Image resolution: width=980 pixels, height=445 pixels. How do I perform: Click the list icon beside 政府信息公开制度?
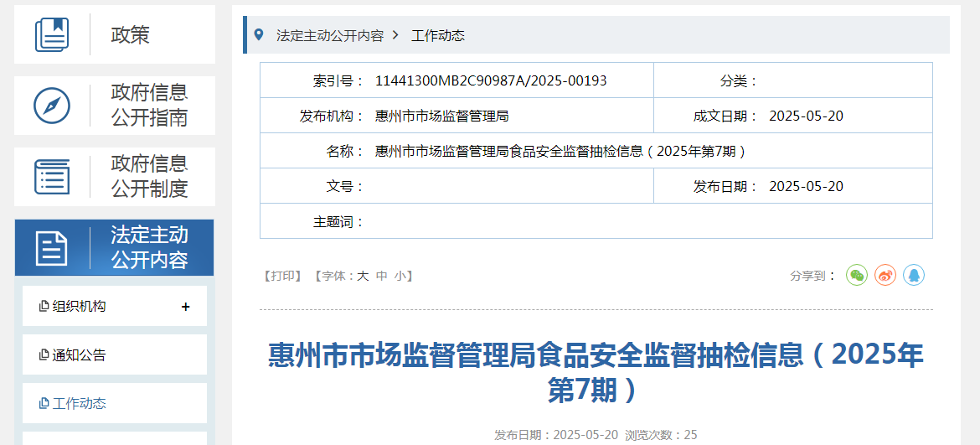click(52, 177)
